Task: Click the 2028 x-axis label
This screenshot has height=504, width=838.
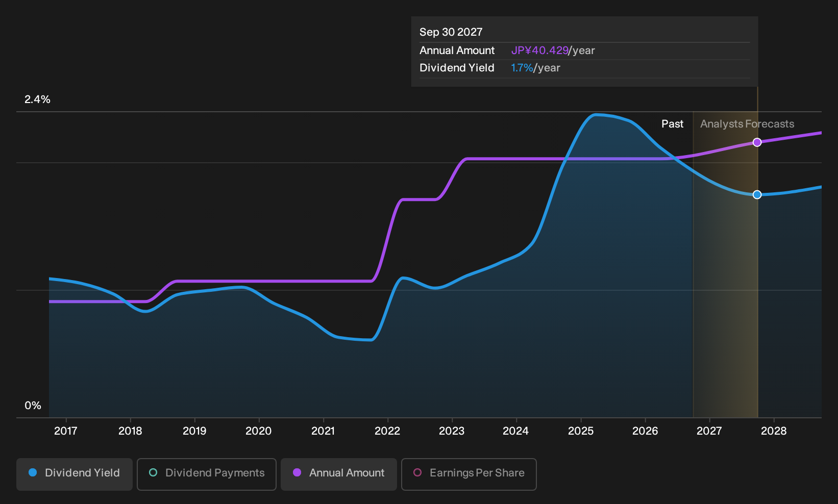Action: point(774,431)
